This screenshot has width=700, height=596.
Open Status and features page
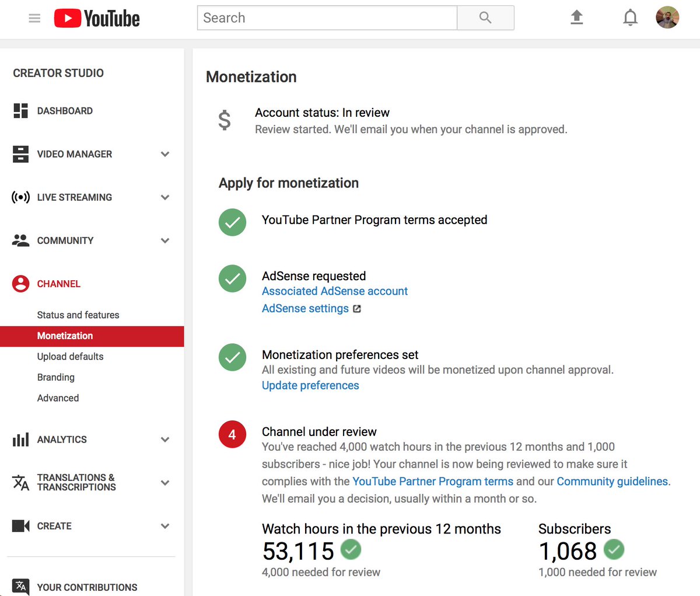click(x=78, y=315)
